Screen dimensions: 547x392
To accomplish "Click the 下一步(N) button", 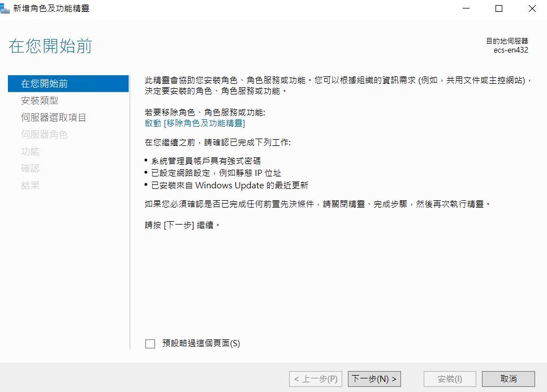I will pyautogui.click(x=374, y=379).
